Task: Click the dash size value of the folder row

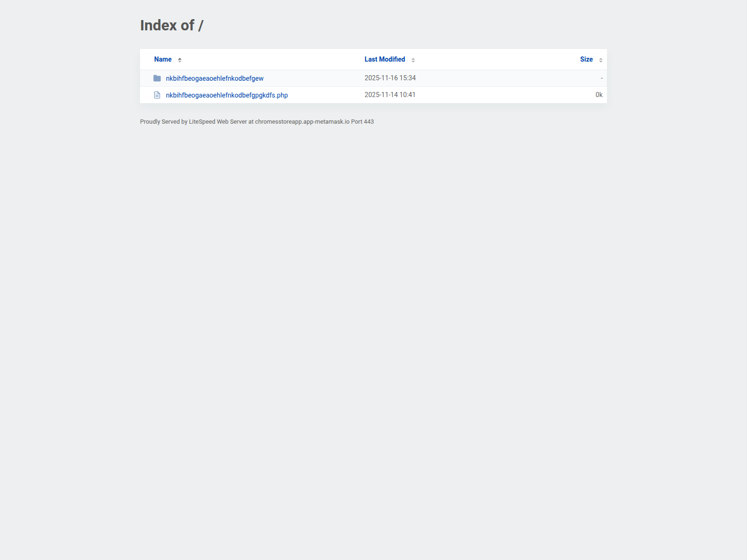Action: click(601, 78)
